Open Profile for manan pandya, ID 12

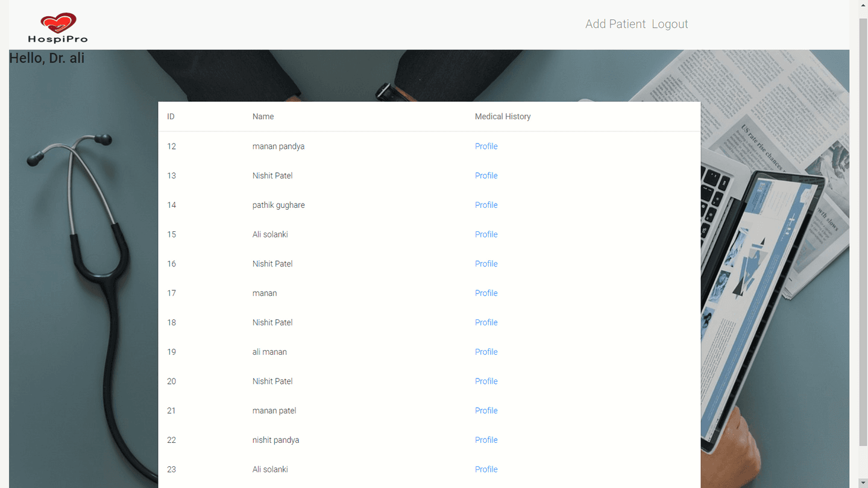(486, 146)
